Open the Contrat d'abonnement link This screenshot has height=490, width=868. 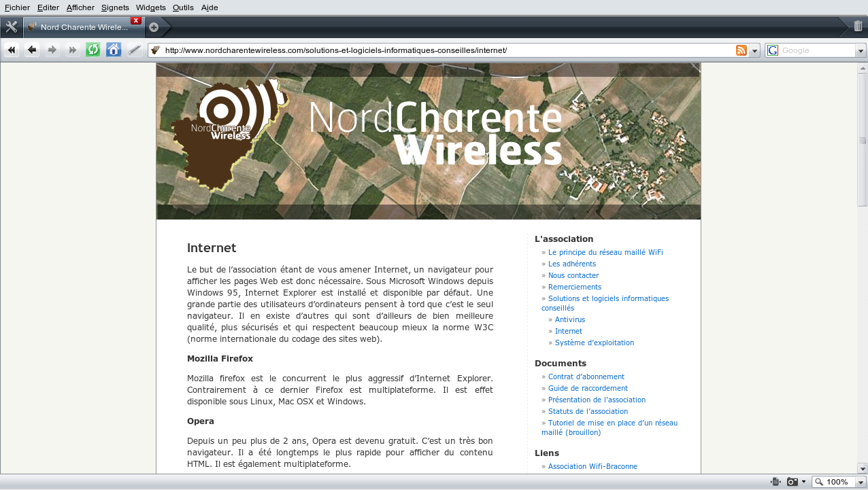586,377
